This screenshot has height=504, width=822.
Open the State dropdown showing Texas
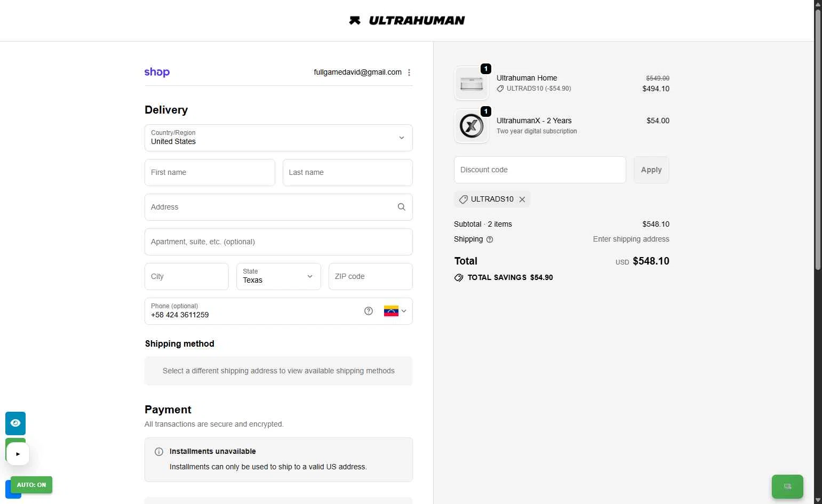278,276
